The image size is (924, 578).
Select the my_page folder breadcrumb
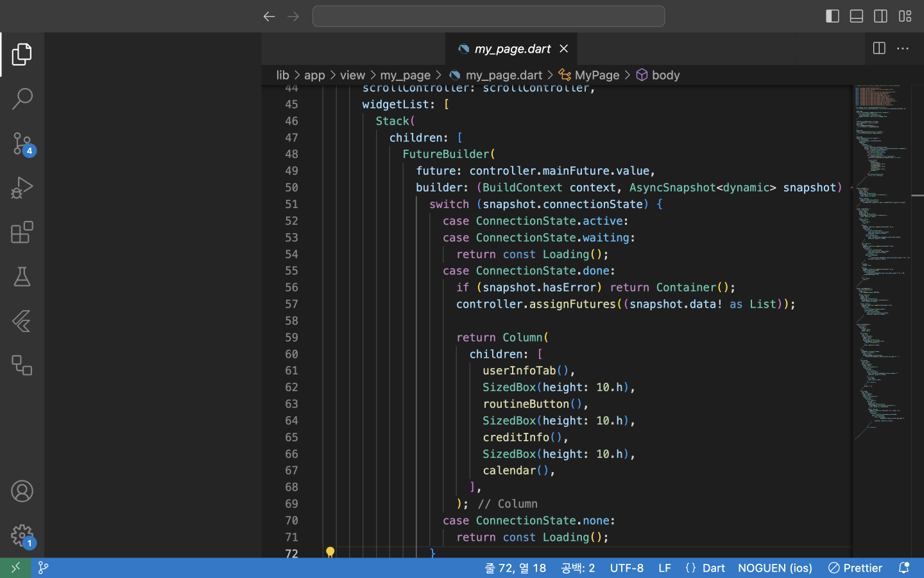(405, 75)
